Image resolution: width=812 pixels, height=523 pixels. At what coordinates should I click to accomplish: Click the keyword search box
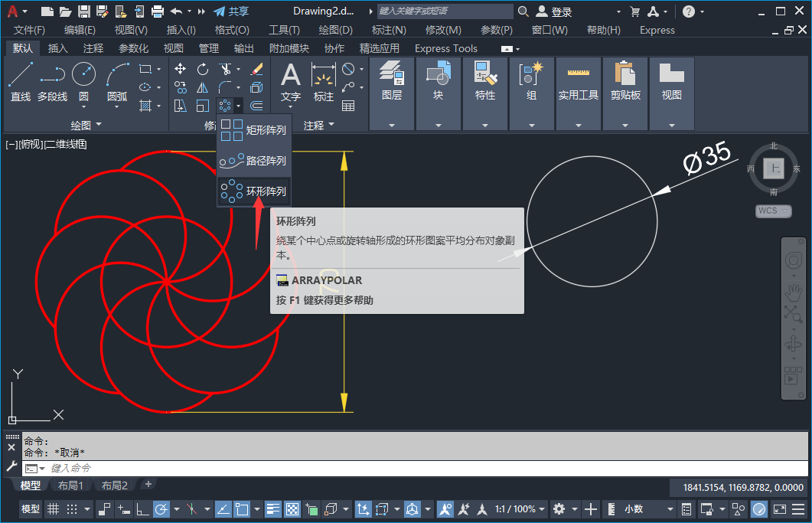click(445, 11)
